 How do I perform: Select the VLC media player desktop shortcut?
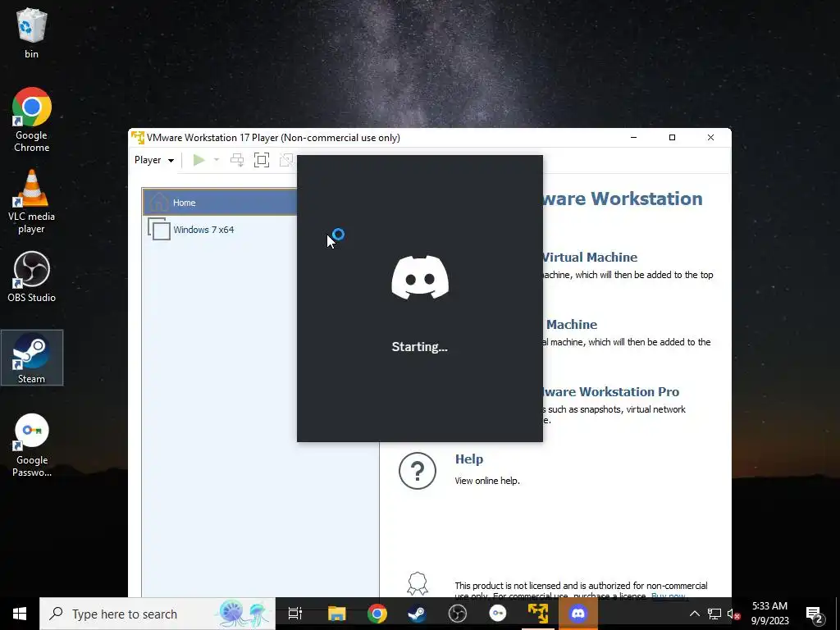pyautogui.click(x=32, y=202)
